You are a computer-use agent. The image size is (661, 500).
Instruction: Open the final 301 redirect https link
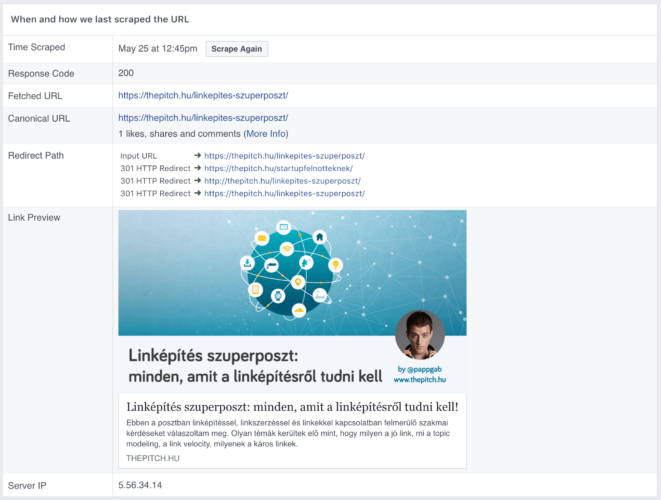285,194
